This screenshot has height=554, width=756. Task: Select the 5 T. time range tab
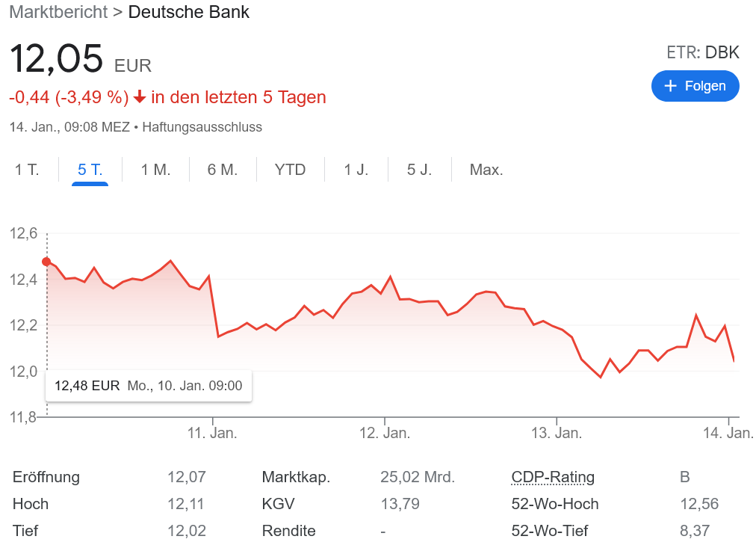click(x=90, y=170)
